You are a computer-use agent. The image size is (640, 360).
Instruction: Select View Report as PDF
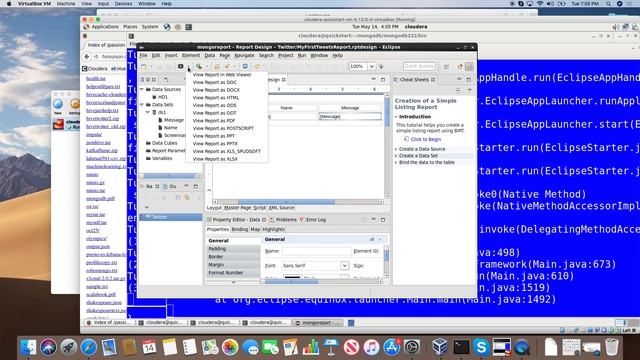pyautogui.click(x=213, y=121)
